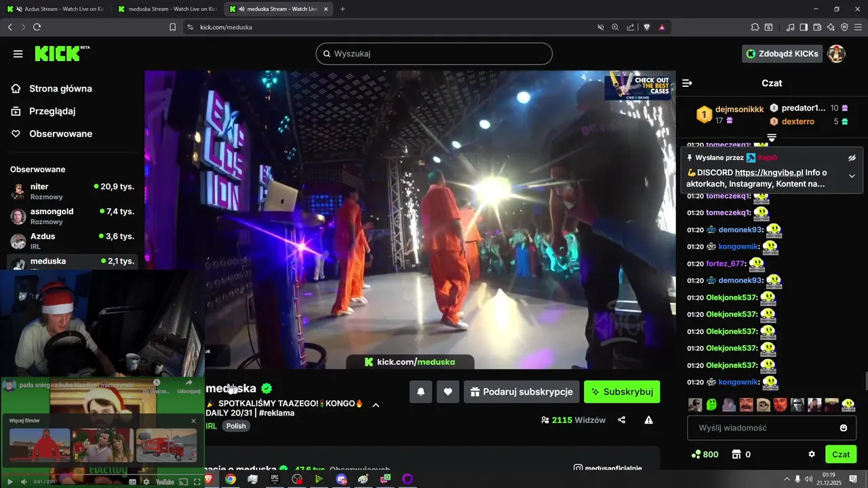Collapse stream title chevron
Screen dimensions: 868x488
[x=376, y=405]
